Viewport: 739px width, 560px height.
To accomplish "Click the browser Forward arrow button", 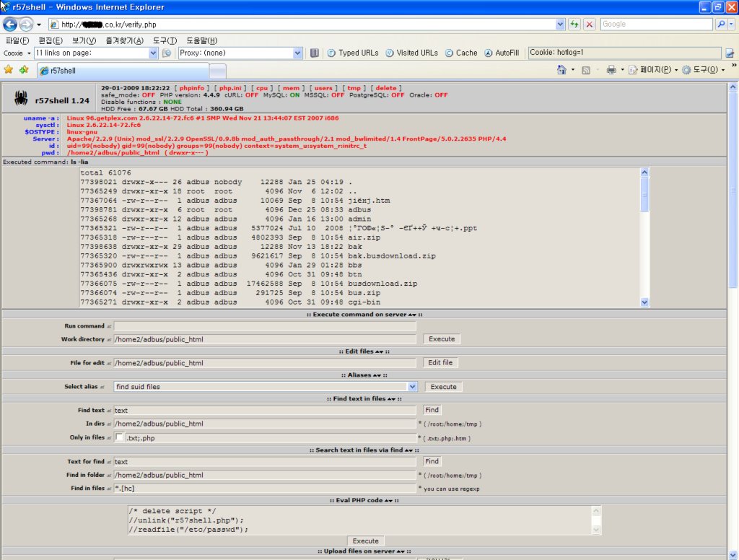I will (27, 24).
